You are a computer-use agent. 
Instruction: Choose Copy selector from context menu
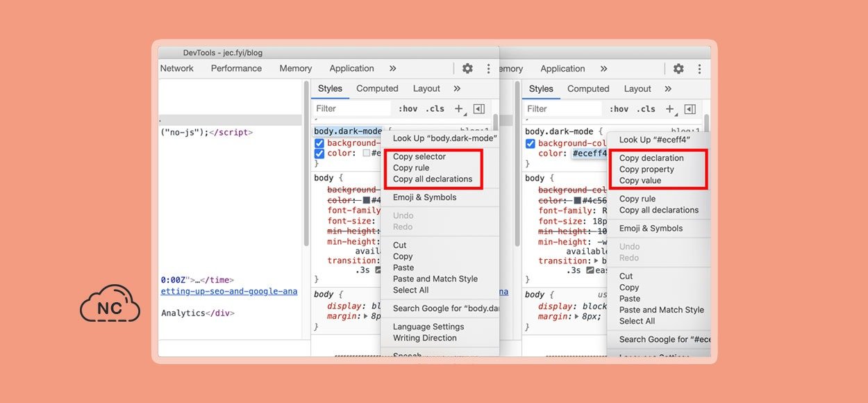pos(419,156)
